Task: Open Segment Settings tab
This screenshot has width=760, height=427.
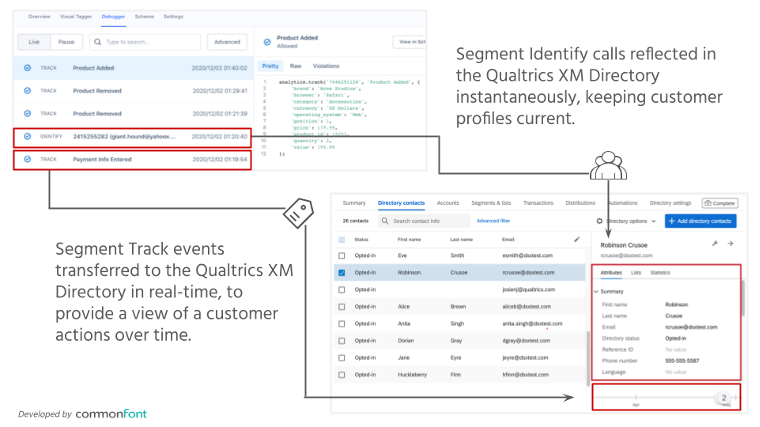Action: tap(173, 16)
